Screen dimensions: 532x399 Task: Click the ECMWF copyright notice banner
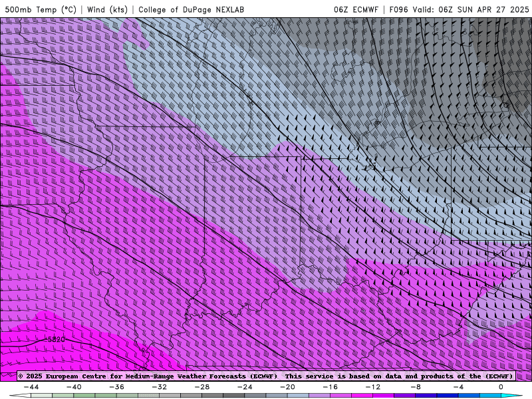pyautogui.click(x=265, y=376)
